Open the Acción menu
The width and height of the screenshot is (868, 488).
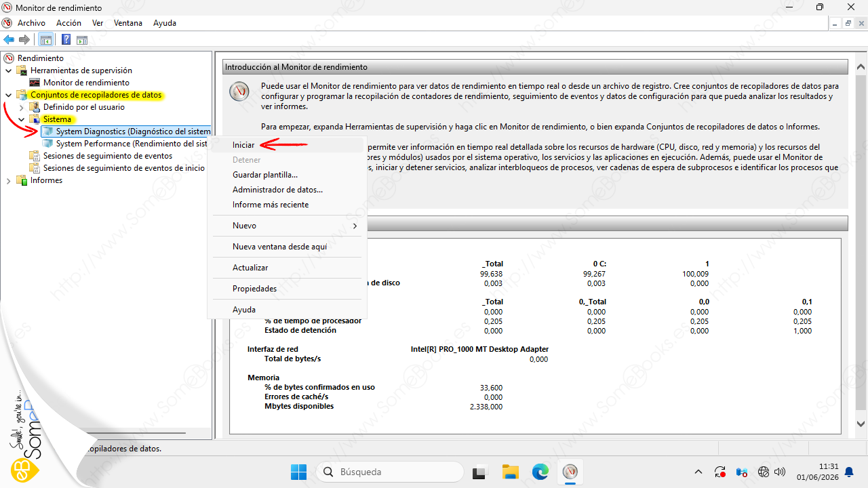pyautogui.click(x=68, y=22)
